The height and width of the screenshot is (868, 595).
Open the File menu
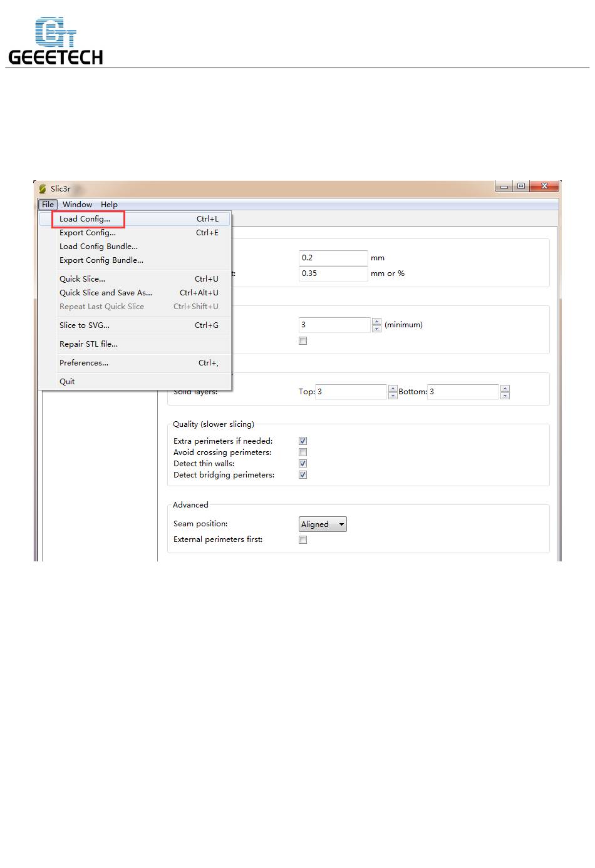click(x=48, y=204)
